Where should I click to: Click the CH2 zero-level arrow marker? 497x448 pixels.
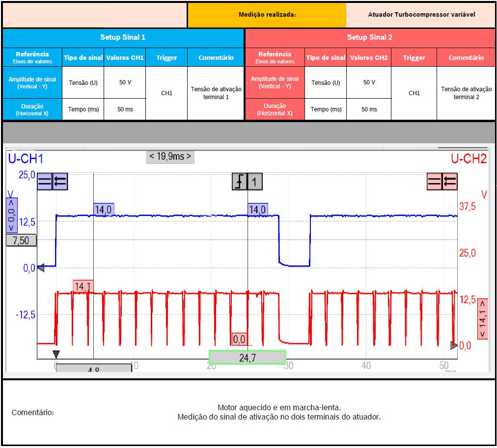pos(454,346)
